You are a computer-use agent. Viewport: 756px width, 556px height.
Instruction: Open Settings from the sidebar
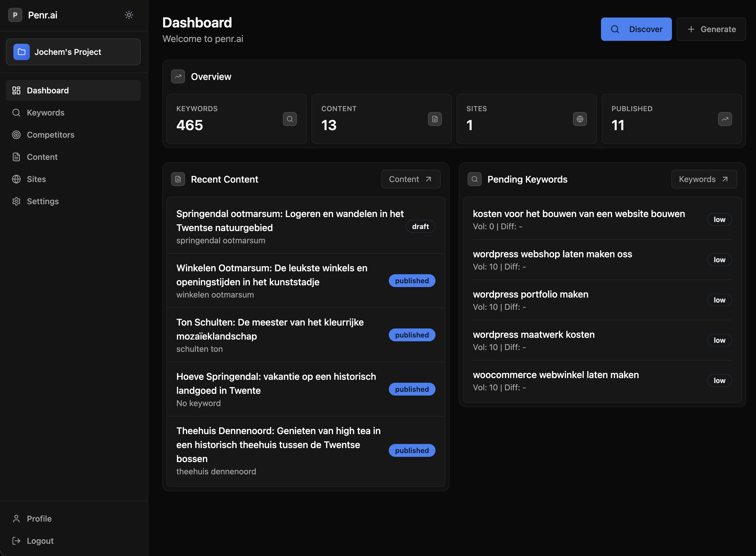(x=43, y=201)
